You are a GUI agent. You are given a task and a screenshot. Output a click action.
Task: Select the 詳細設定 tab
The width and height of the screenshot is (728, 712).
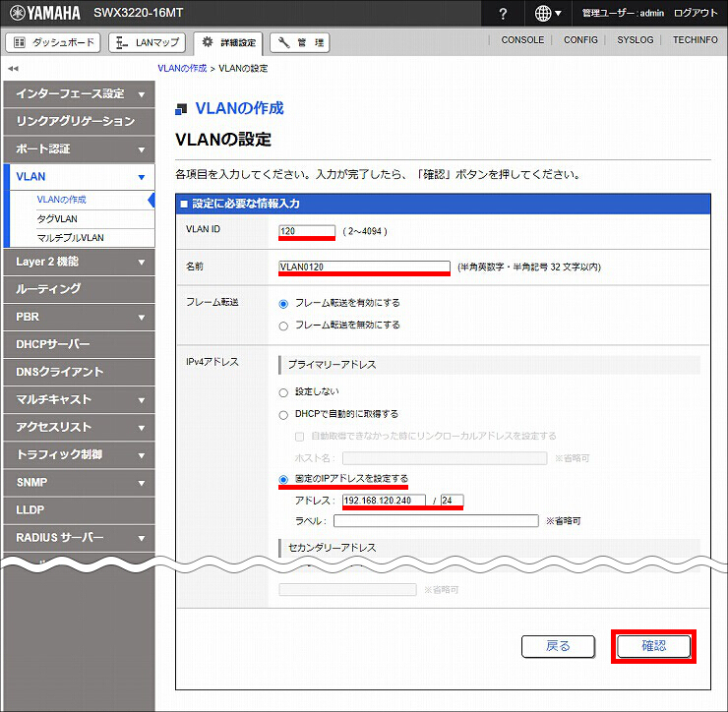228,42
